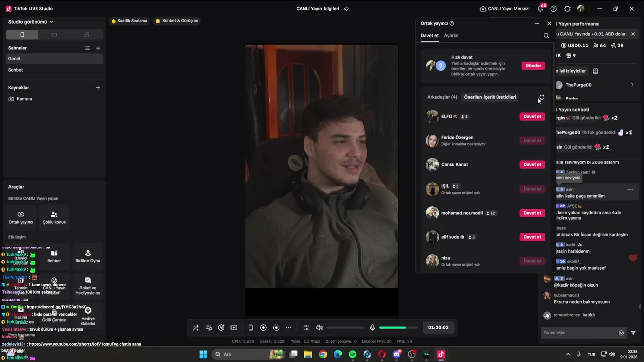Open the audio mixer sliders icon
The width and height of the screenshot is (644, 362).
click(306, 327)
